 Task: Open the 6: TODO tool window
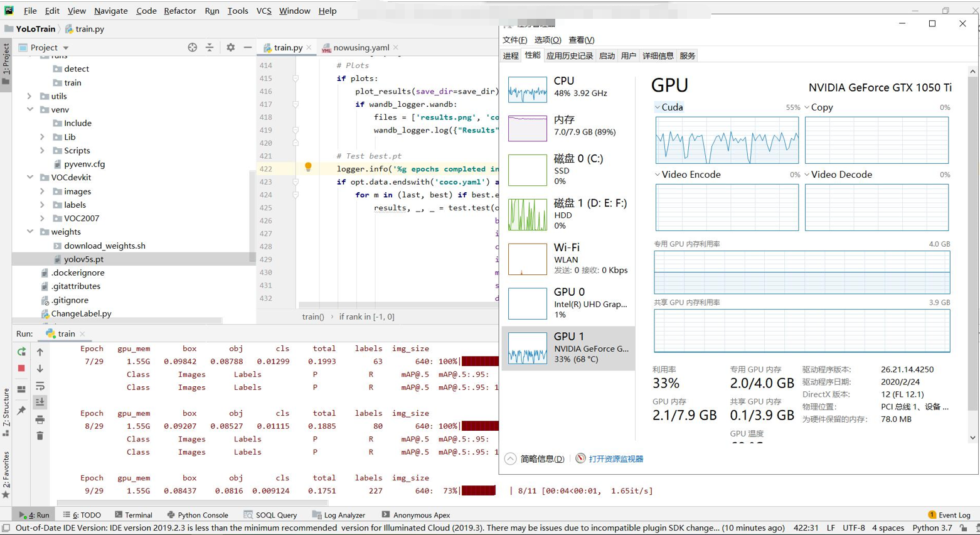coord(82,515)
